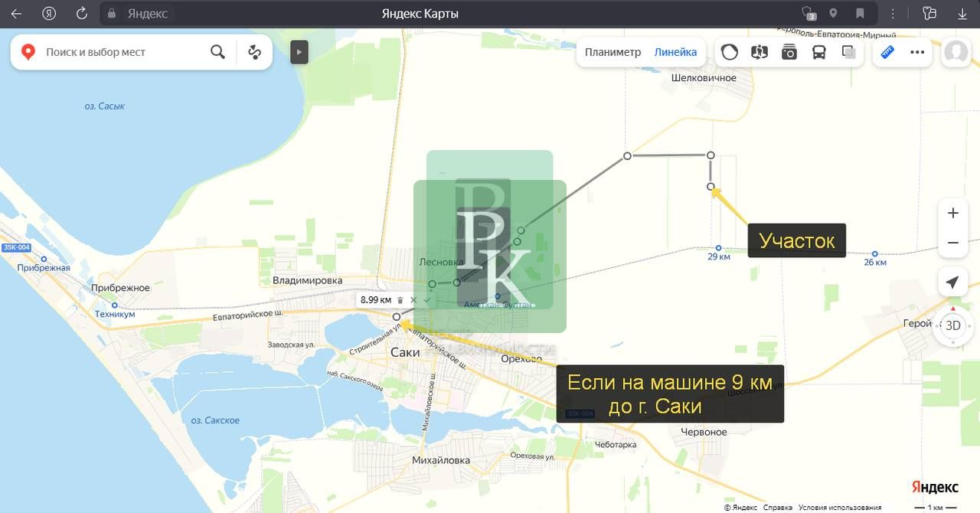
Task: Switch to the Планиметр tab
Action: coord(612,52)
